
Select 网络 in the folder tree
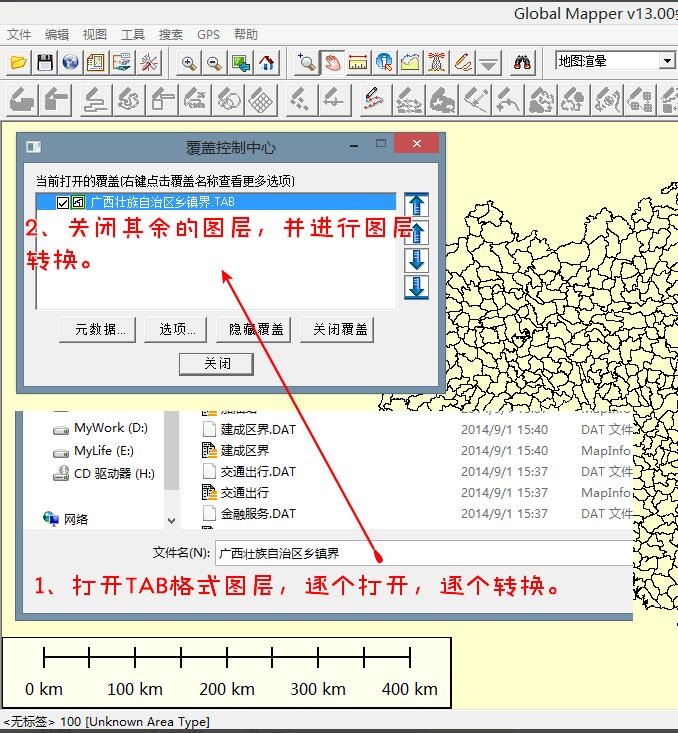click(65, 519)
